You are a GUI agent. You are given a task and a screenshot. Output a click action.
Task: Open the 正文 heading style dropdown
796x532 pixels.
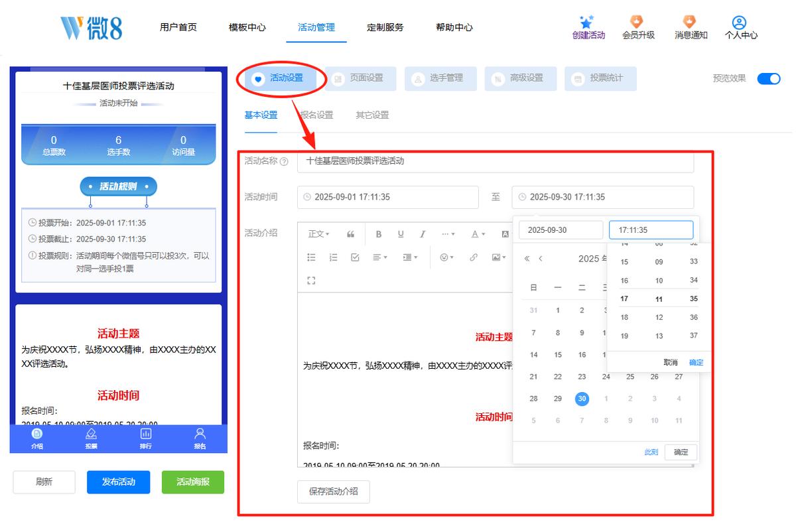pyautogui.click(x=319, y=234)
